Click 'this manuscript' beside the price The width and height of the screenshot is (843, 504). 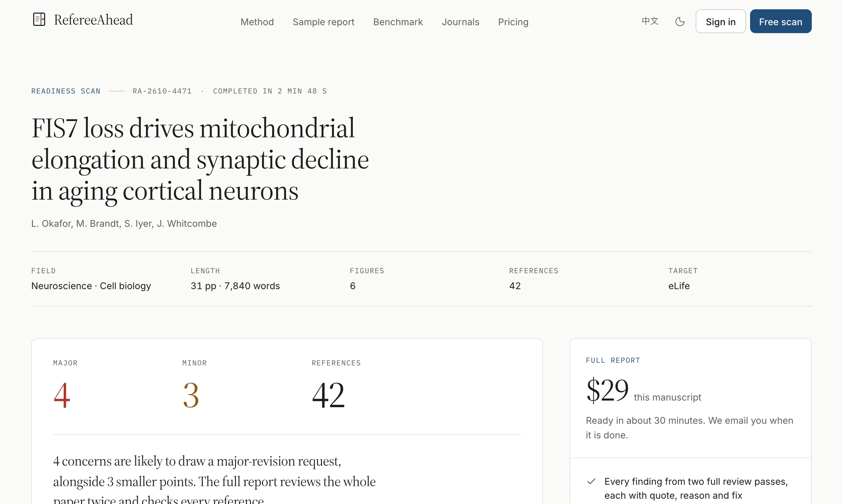[x=667, y=397]
